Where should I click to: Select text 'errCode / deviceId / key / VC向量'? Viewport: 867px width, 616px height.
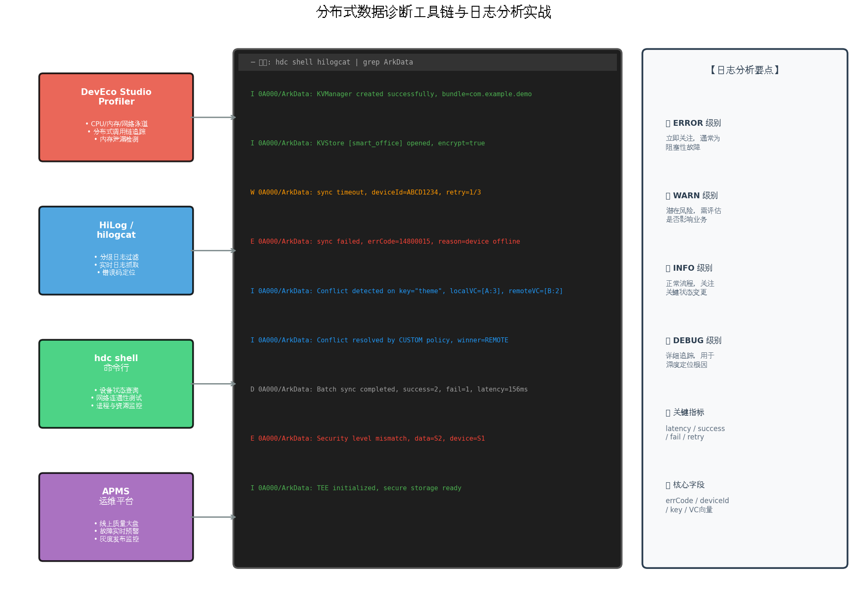(x=697, y=505)
